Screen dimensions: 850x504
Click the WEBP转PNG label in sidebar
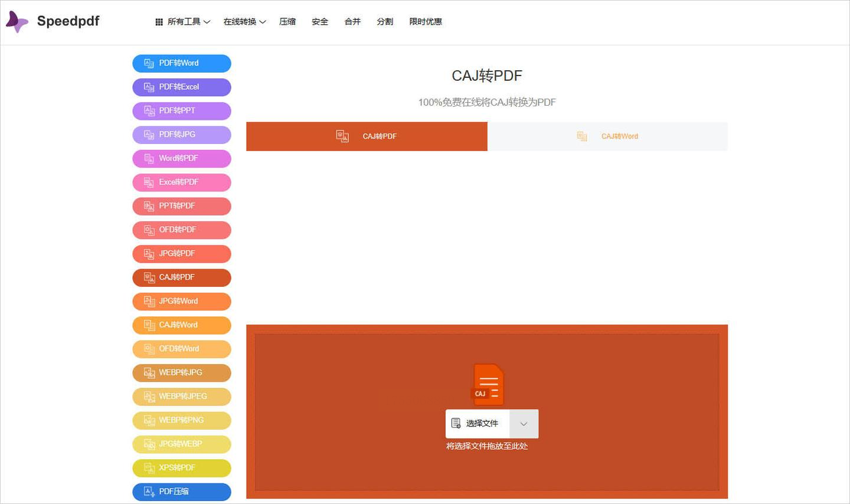181,420
